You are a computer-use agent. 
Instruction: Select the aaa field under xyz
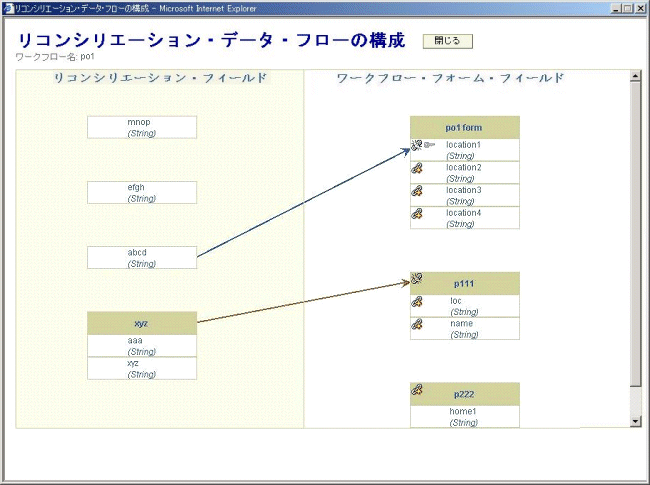coord(142,346)
